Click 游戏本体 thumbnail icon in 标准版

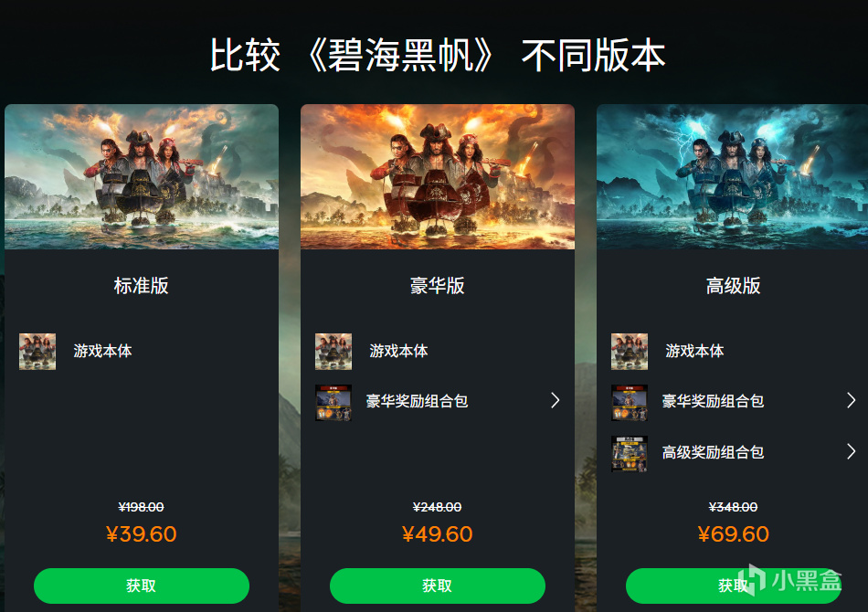[37, 352]
